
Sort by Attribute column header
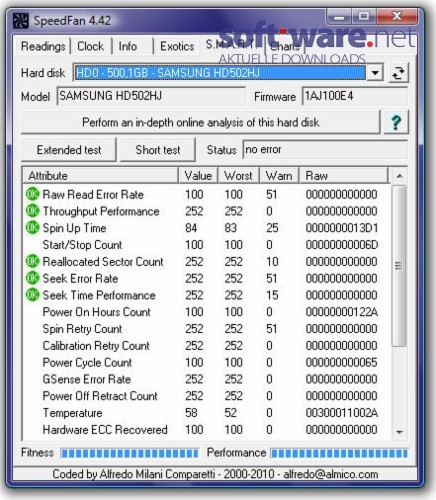tap(100, 176)
